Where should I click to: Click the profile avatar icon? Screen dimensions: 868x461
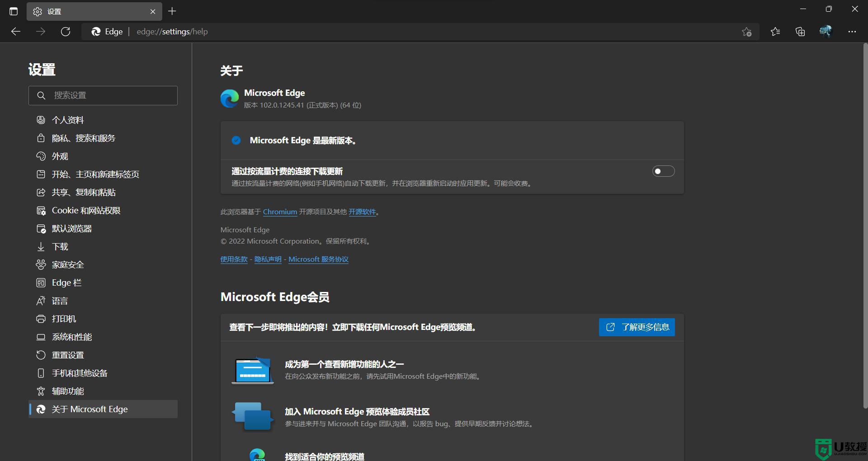point(826,31)
